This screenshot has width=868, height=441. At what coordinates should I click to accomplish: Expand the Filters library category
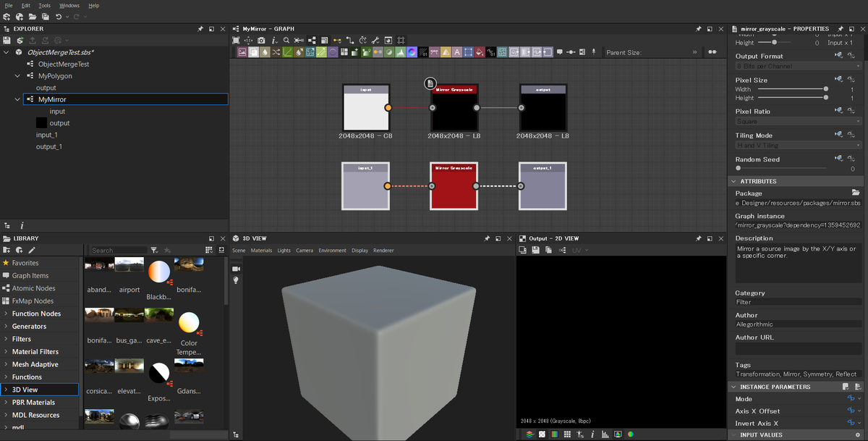7,339
